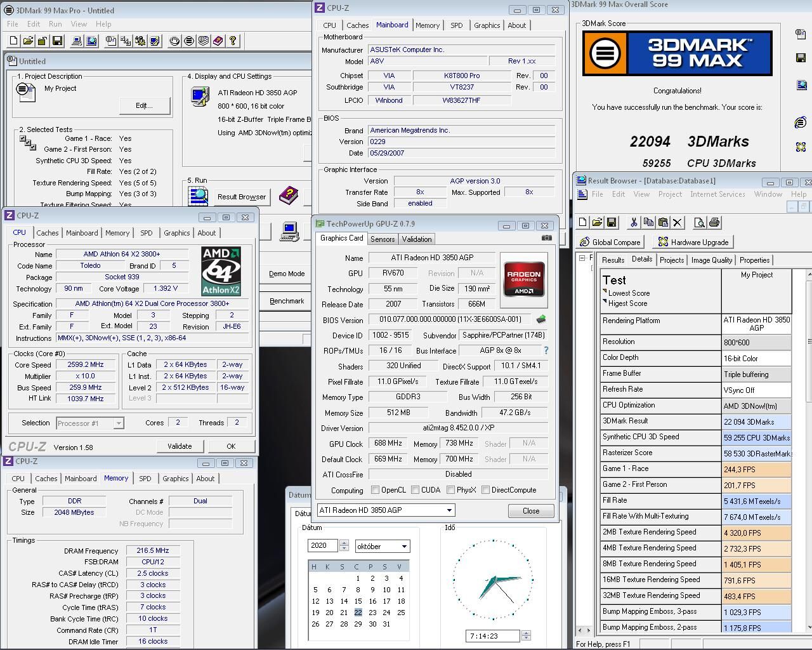Open Project menu in Result Browser
This screenshot has width=812, height=650.
point(670,194)
